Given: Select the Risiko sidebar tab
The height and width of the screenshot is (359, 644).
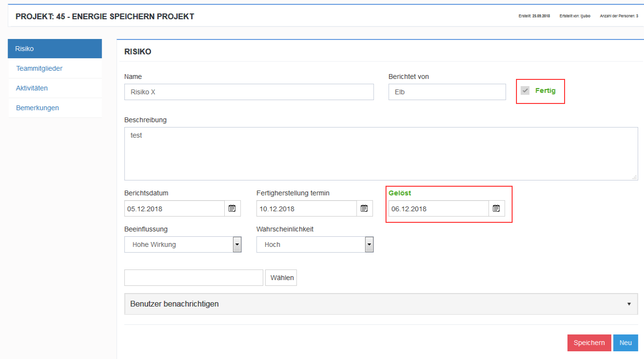Looking at the screenshot, I should 55,49.
